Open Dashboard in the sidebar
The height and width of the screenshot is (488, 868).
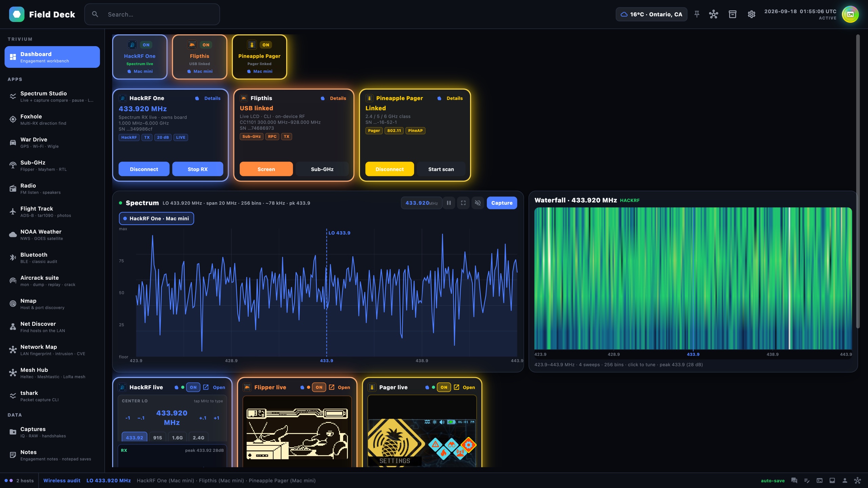click(52, 57)
